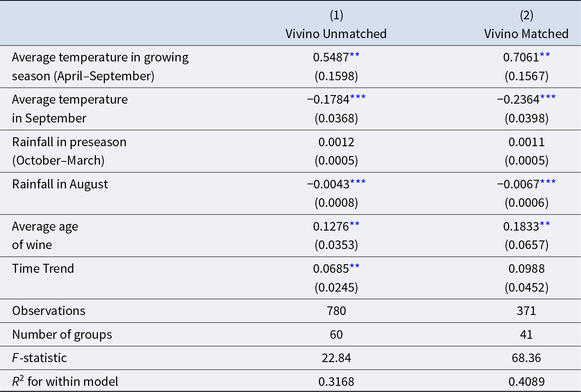Viewport: 581px width, 392px height.
Task: Click the blue asterisks after 0.5487
Action: [x=355, y=55]
